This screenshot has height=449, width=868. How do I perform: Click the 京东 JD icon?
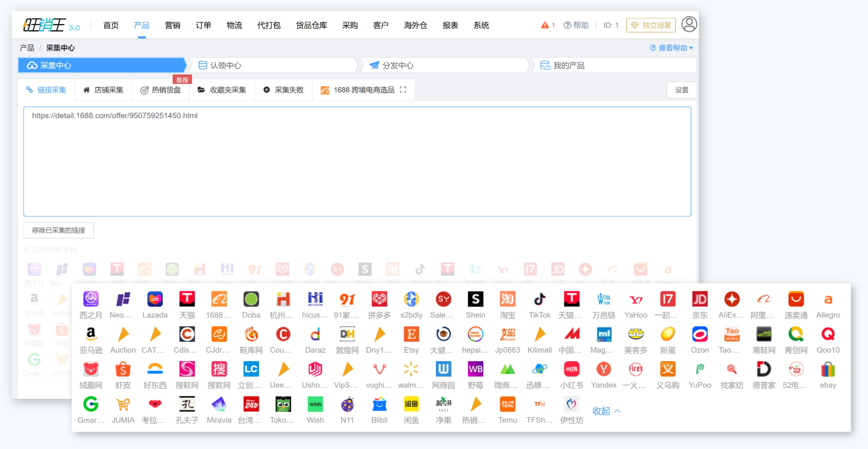pyautogui.click(x=700, y=299)
